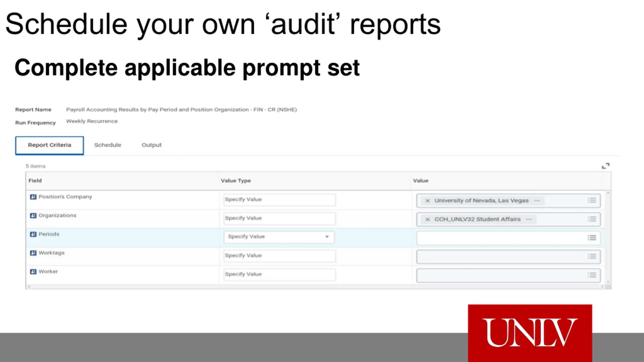This screenshot has width=644, height=362.
Task: Select the Worktags row label
Action: pyautogui.click(x=51, y=253)
